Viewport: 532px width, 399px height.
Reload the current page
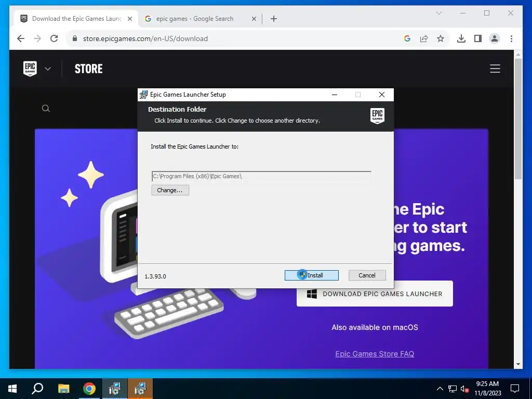54,38
